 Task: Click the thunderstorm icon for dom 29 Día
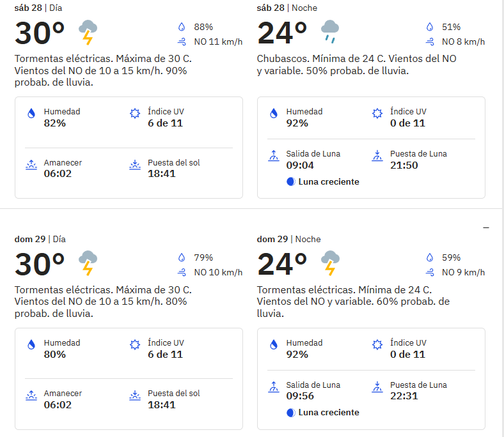point(88,263)
